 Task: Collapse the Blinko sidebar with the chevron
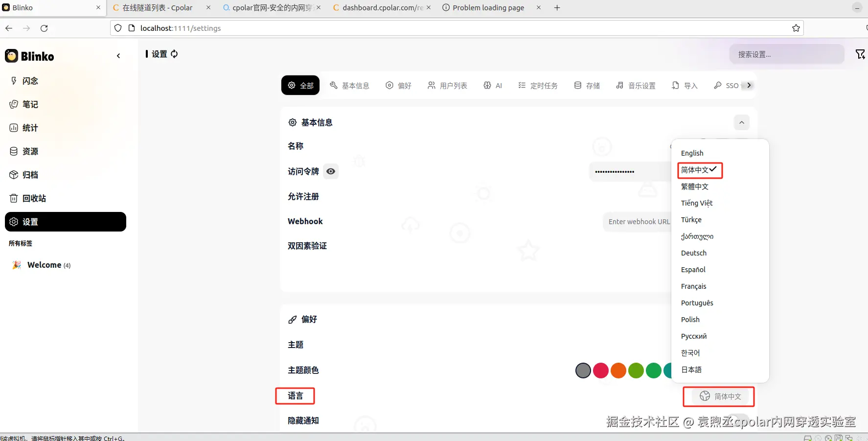click(x=118, y=56)
